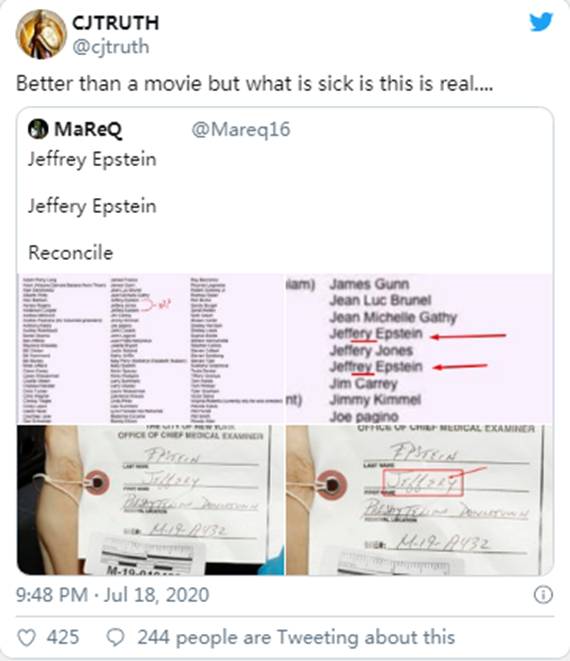Click the quoted tweet text 'Reconcile'
Viewport: 570px width, 661px height.
coord(70,253)
